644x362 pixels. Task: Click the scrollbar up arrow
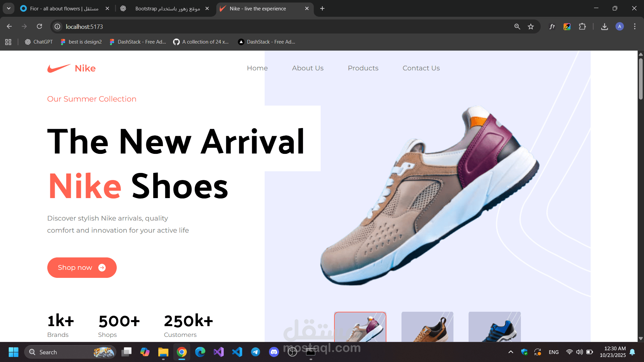click(x=641, y=54)
